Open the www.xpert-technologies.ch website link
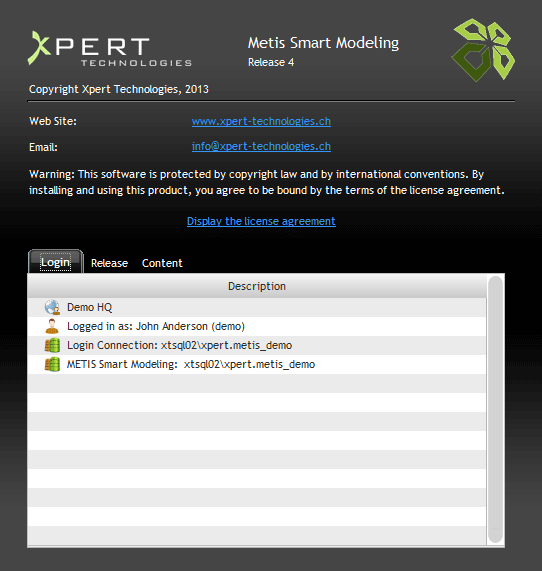This screenshot has height=571, width=542. click(261, 121)
